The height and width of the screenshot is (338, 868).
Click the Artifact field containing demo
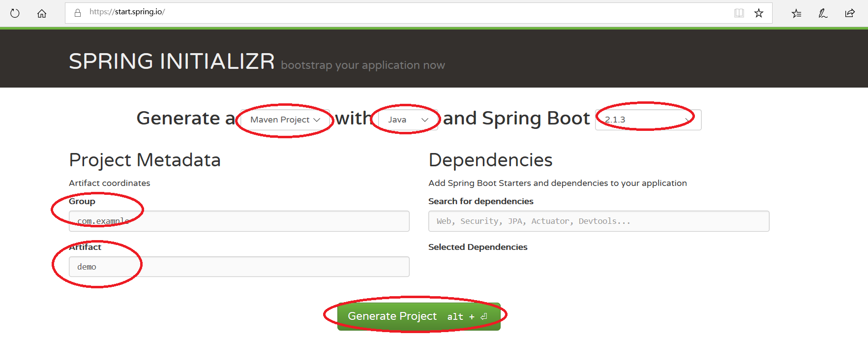click(x=239, y=267)
